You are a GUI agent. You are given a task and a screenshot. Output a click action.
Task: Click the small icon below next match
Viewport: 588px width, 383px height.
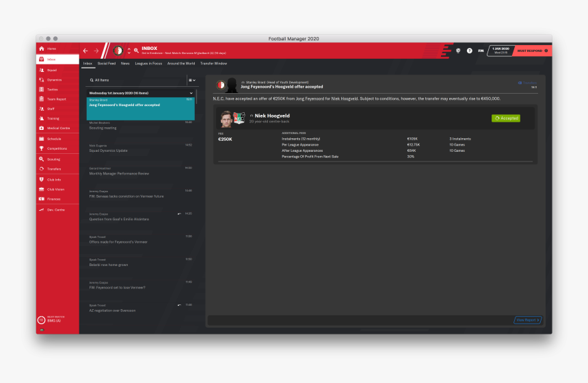click(42, 330)
